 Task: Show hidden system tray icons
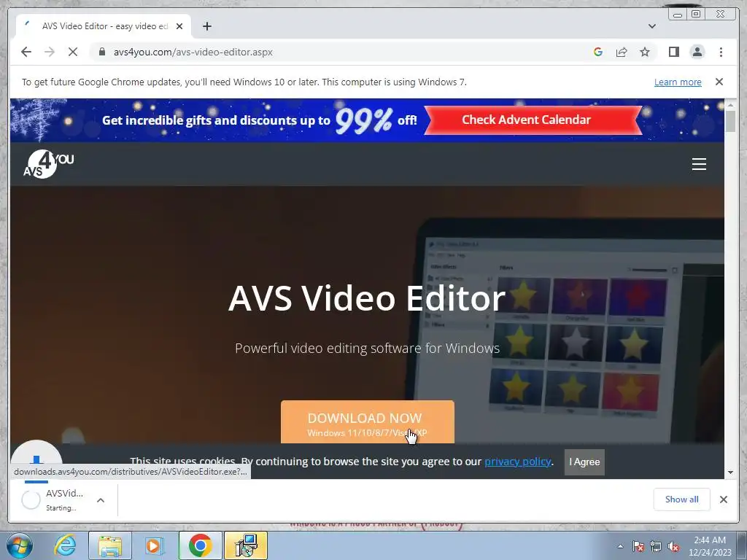point(620,546)
